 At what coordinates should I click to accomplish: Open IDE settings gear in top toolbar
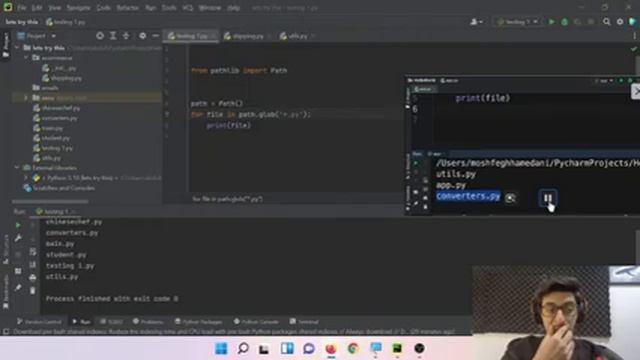[x=620, y=22]
